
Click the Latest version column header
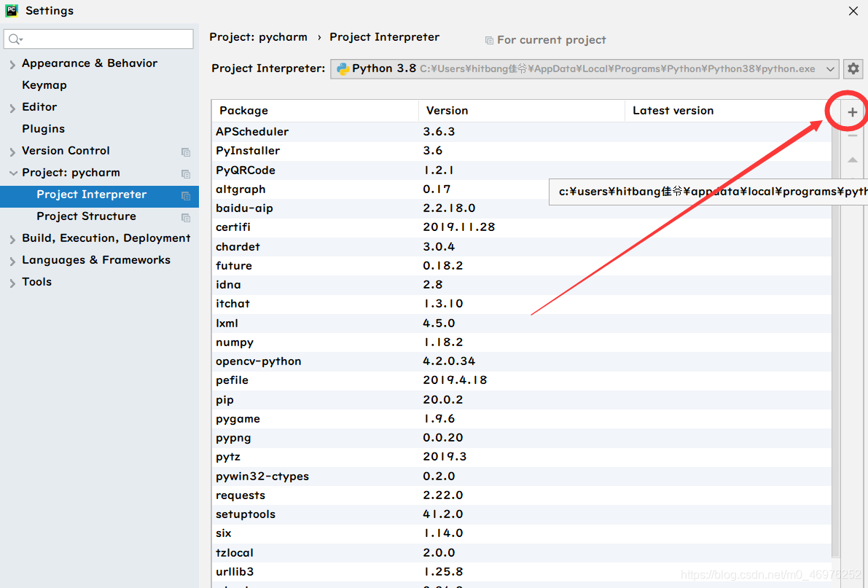728,111
